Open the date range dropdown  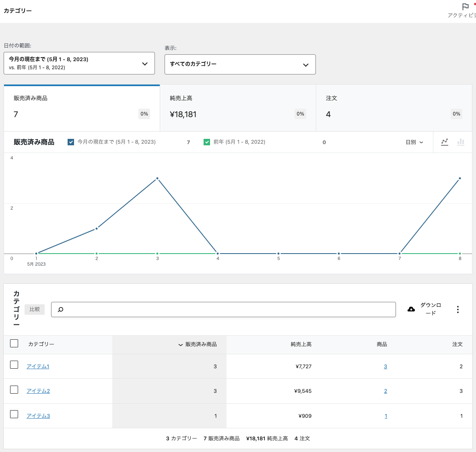[79, 63]
